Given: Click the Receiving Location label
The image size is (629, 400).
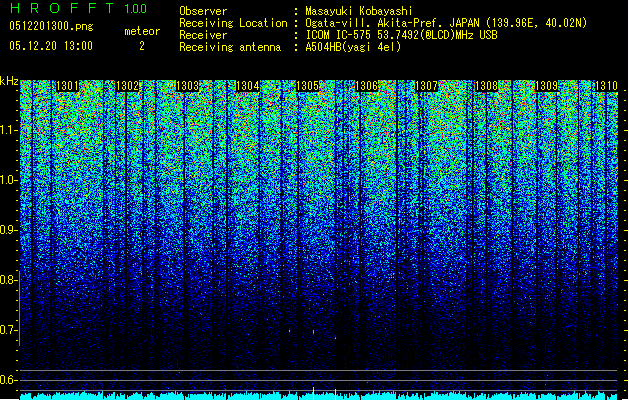Looking at the screenshot, I should click(233, 23).
